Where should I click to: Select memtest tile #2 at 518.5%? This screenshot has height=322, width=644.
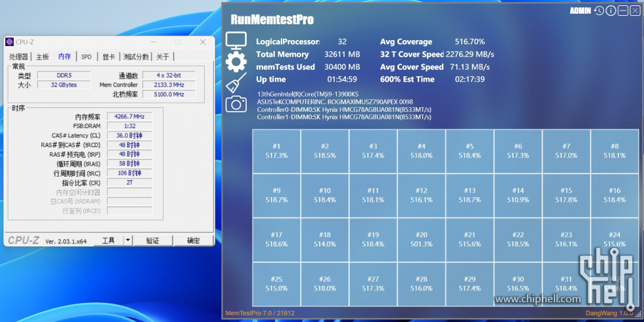325,151
